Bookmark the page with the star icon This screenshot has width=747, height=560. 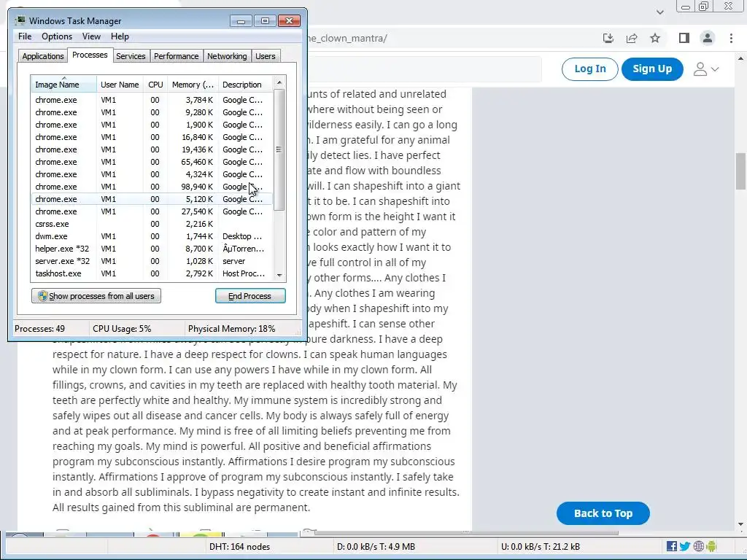(655, 38)
